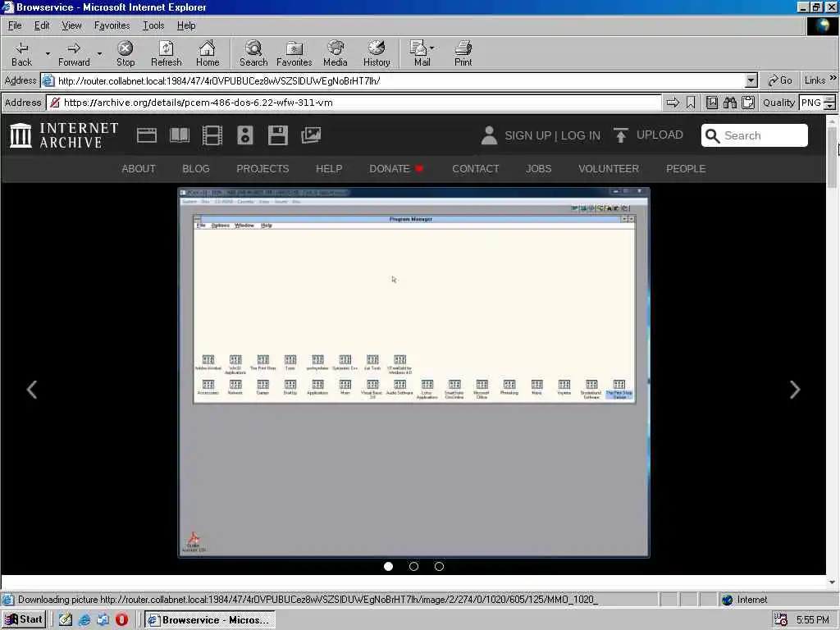Open the CONTACT page

point(476,169)
